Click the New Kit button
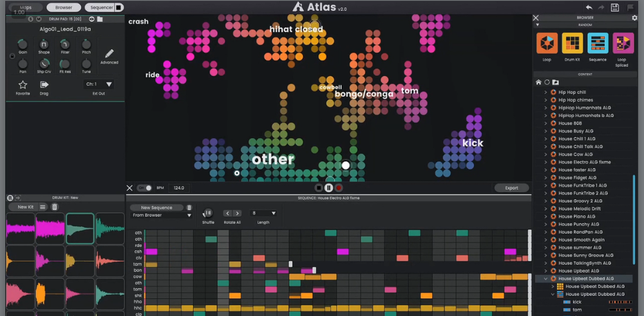The height and width of the screenshot is (316, 644). pos(26,207)
